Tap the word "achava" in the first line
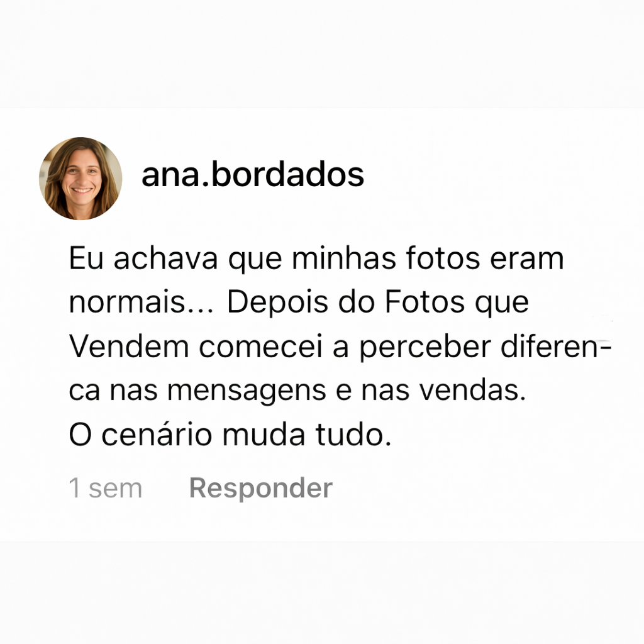The image size is (644, 644). click(165, 258)
